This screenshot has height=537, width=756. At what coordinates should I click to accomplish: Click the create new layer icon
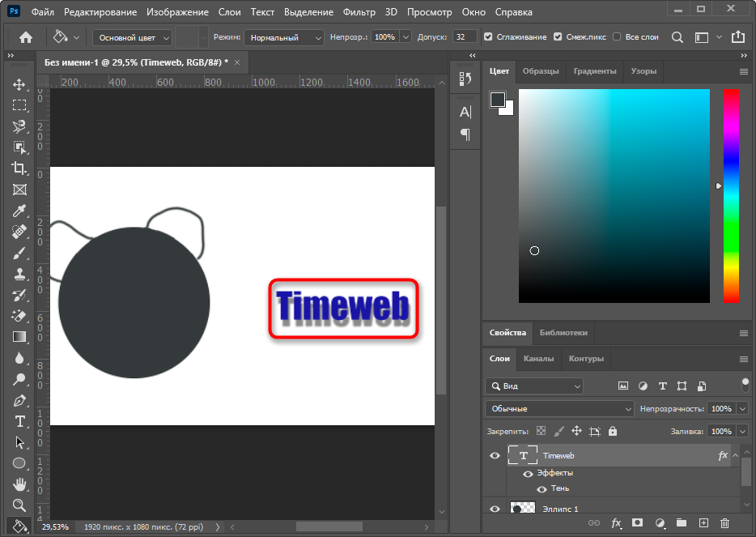click(x=703, y=523)
